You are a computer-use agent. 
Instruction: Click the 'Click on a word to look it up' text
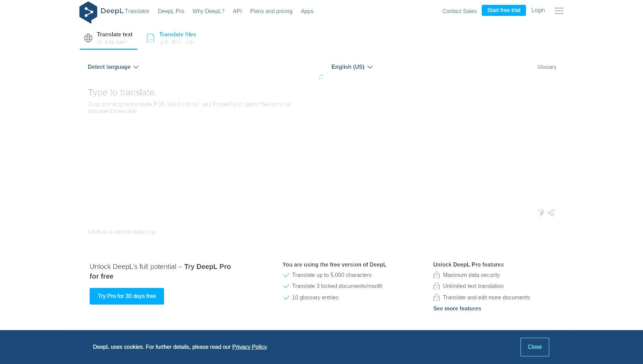click(122, 232)
